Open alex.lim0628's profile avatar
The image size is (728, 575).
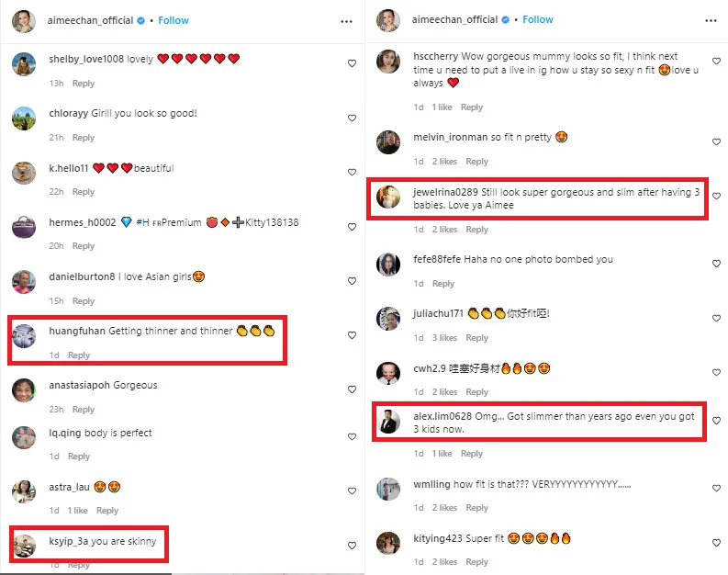[x=389, y=423]
